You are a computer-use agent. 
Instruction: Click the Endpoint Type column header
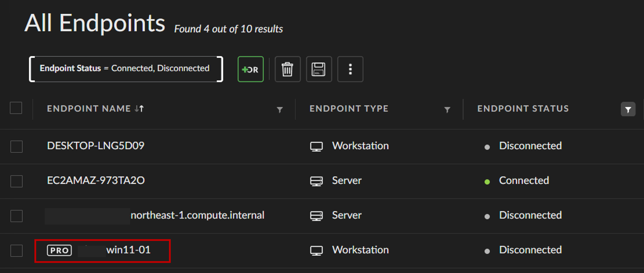coord(349,109)
